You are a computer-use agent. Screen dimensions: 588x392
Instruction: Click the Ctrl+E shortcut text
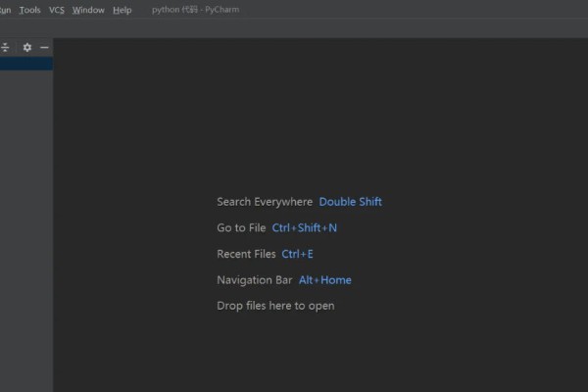pos(297,254)
